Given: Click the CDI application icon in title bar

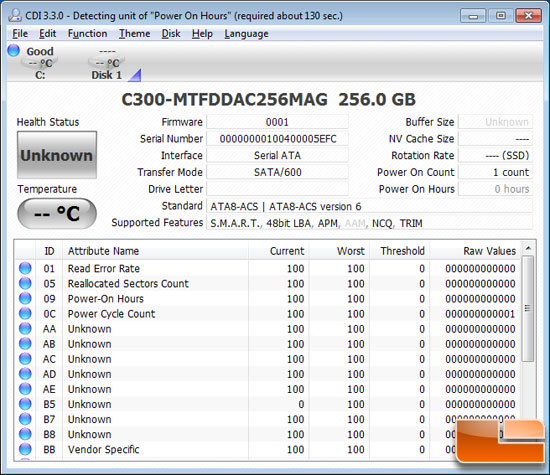Looking at the screenshot, I should pyautogui.click(x=15, y=15).
